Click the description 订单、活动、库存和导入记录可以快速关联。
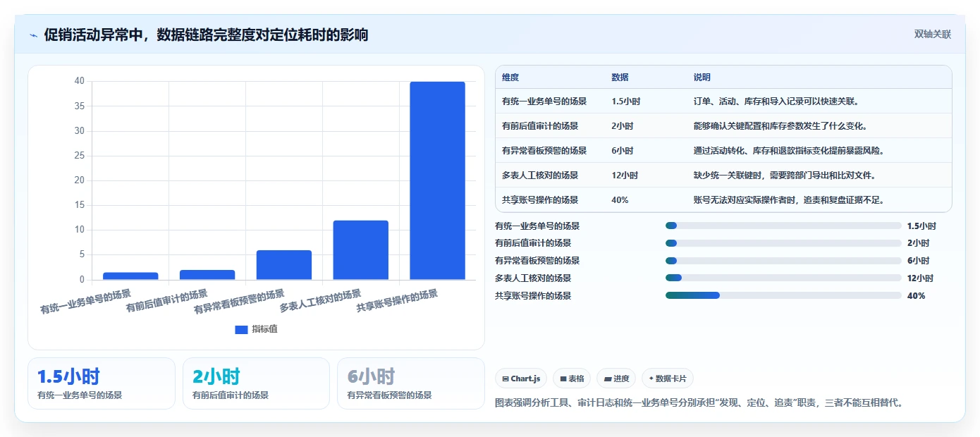This screenshot has width=980, height=437. [x=776, y=101]
